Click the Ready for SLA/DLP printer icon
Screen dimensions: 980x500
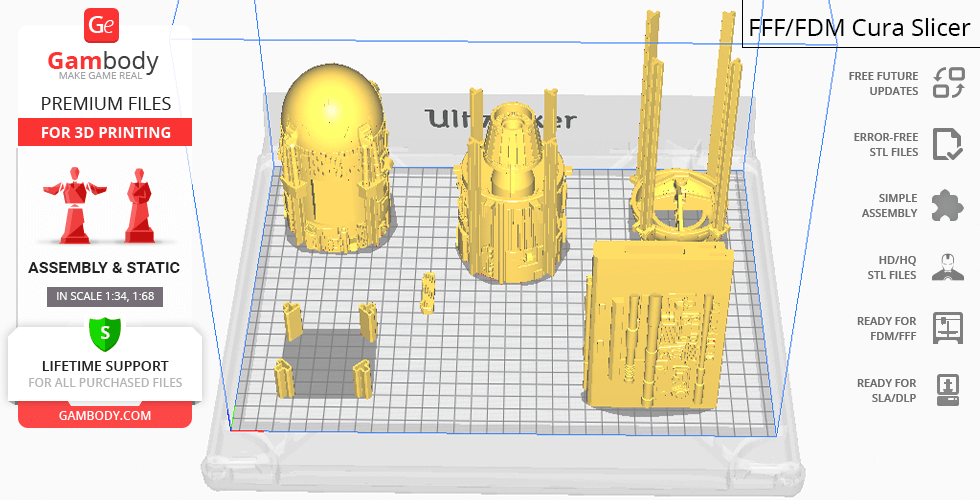(x=947, y=388)
